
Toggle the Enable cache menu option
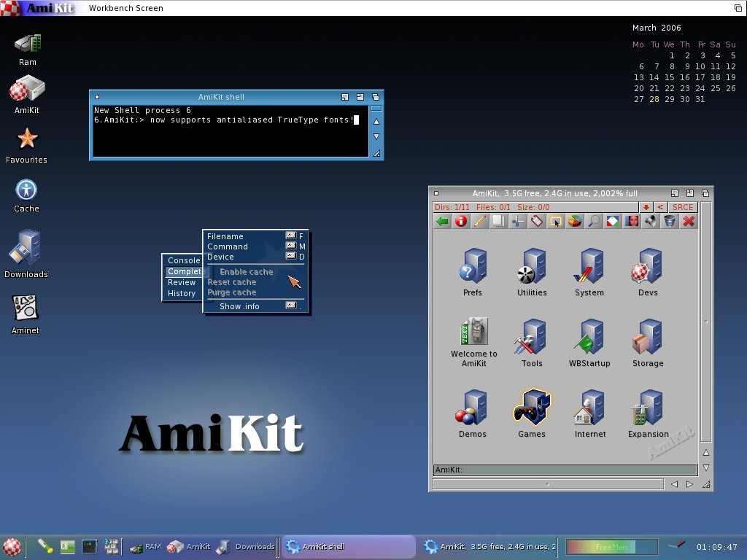tap(256, 272)
